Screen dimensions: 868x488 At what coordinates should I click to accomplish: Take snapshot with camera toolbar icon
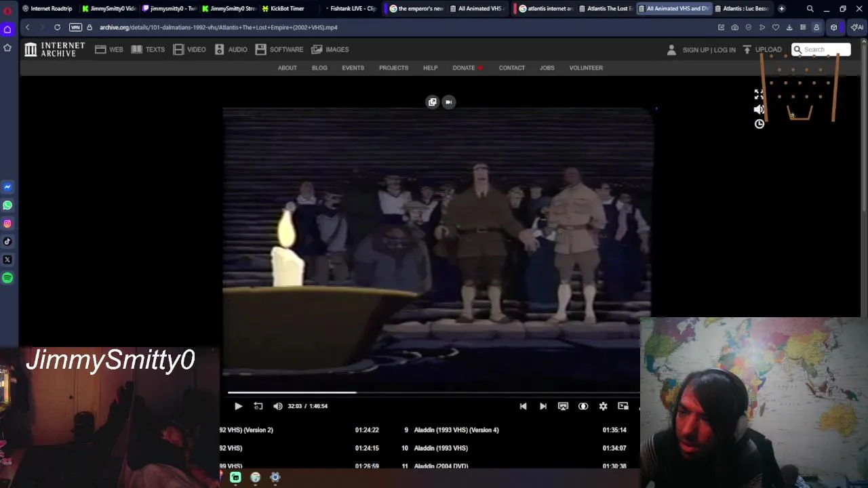coord(735,27)
